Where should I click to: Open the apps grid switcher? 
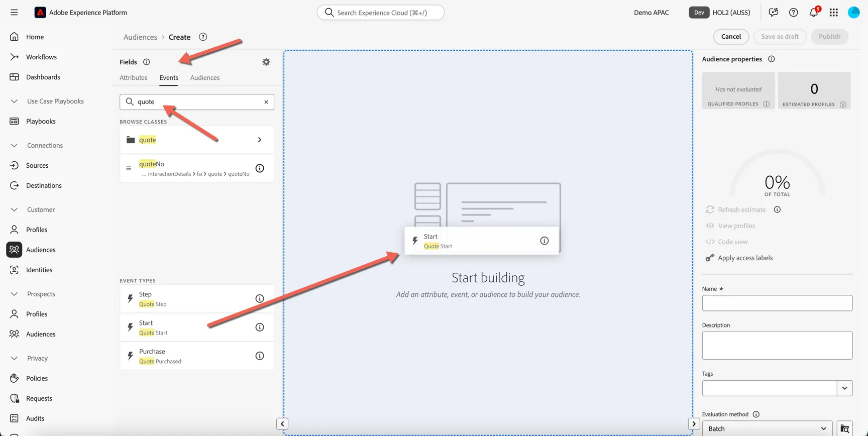[834, 13]
